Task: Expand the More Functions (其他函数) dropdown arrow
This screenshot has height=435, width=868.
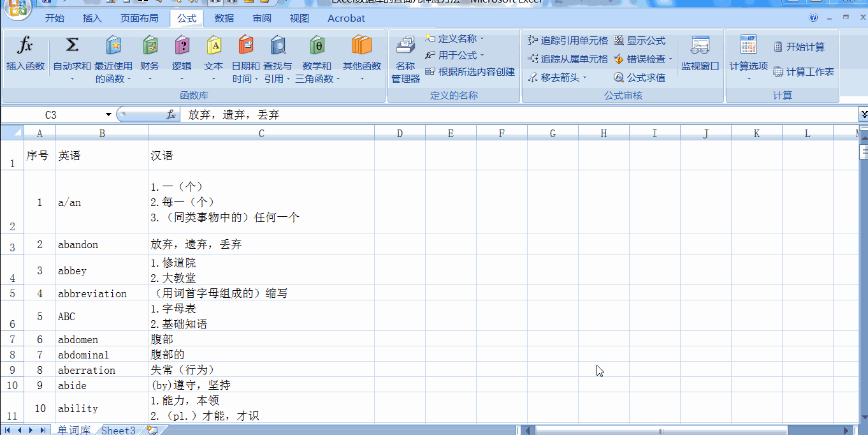Action: tap(361, 79)
